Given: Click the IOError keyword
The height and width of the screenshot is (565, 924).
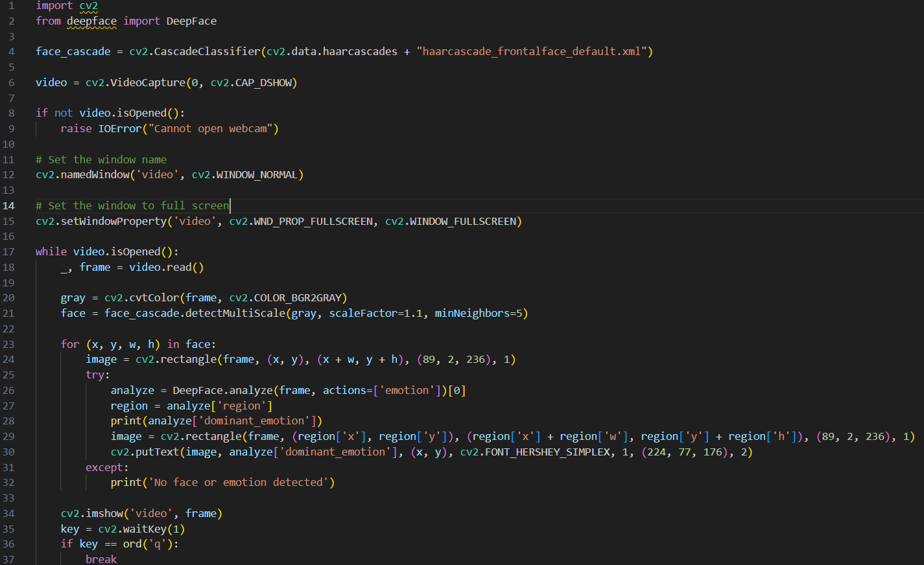Looking at the screenshot, I should coord(120,128).
